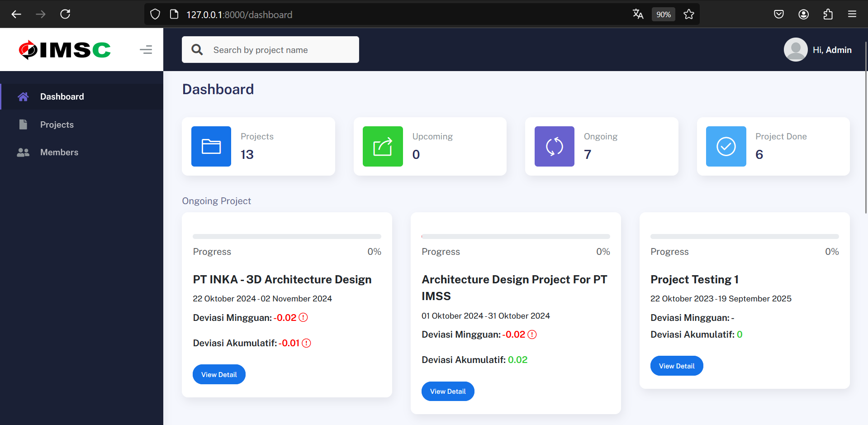Click the progress bar of Architecture Design Project
This screenshot has height=425, width=868.
click(515, 236)
